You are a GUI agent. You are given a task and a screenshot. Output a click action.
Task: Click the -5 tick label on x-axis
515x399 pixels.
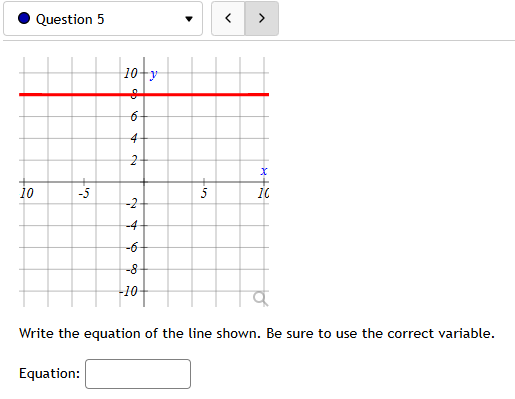click(x=84, y=193)
